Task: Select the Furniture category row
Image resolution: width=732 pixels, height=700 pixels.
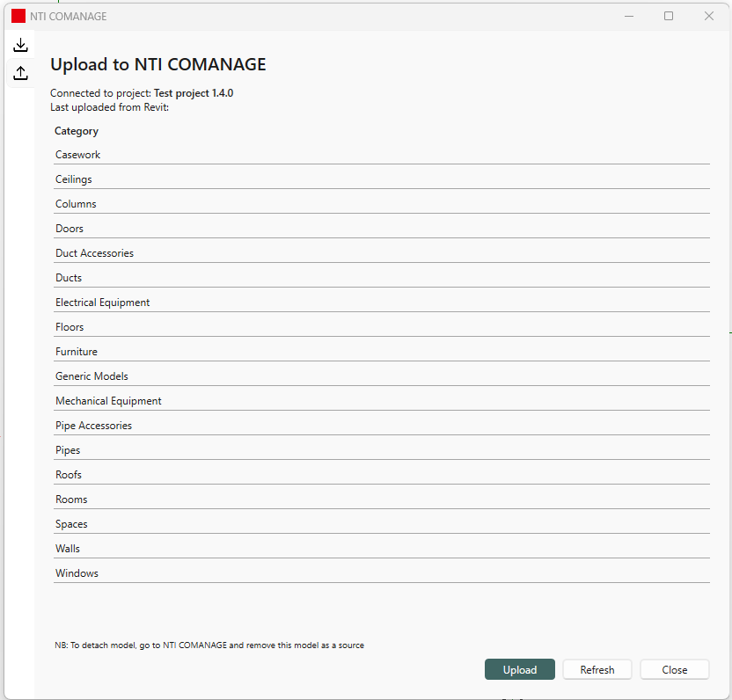Action: click(382, 352)
